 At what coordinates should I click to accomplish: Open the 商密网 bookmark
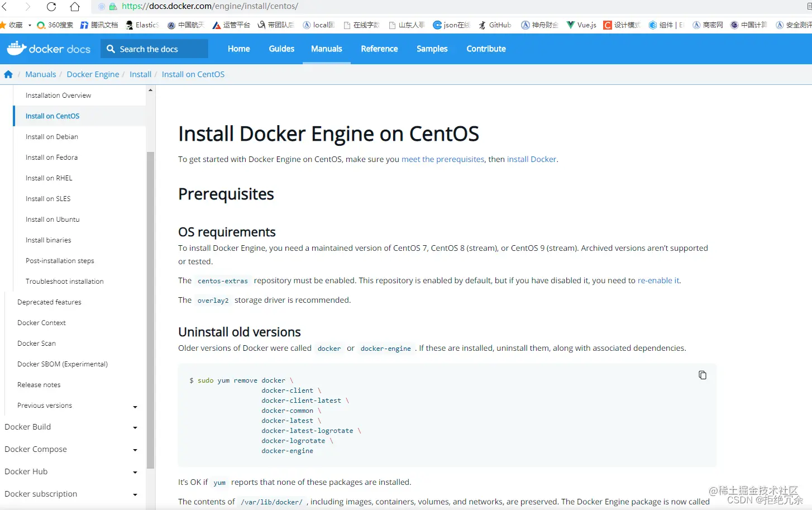(708, 25)
